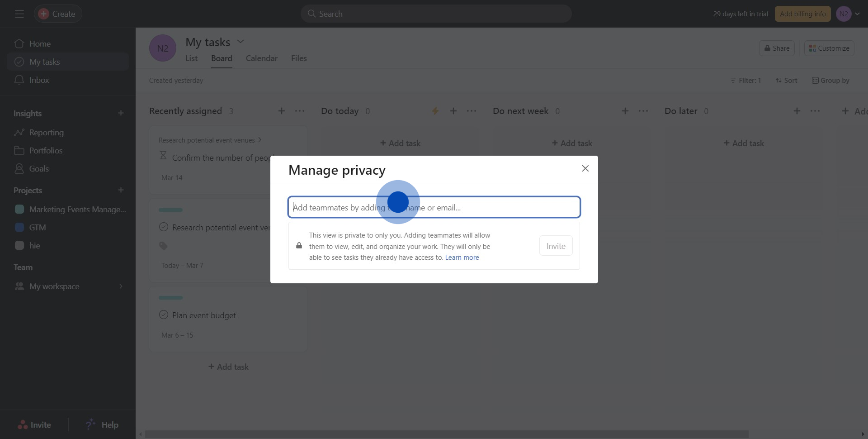
Task: Open the Learn more link
Action: pyautogui.click(x=462, y=258)
